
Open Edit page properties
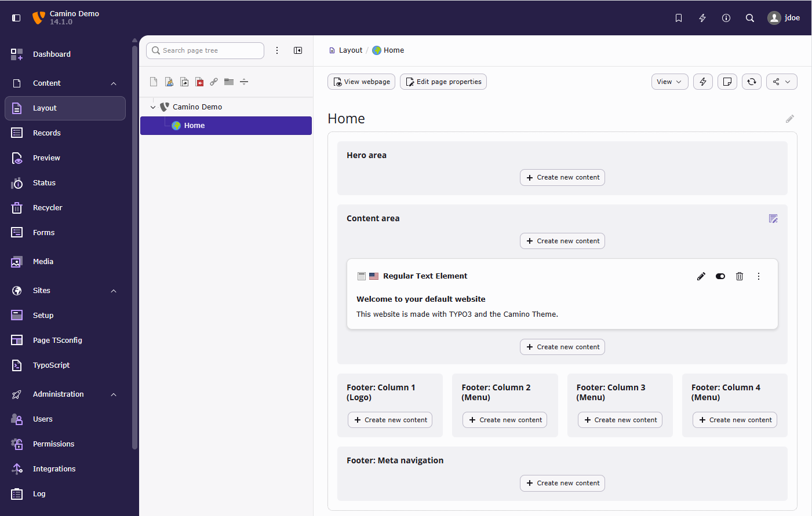443,82
